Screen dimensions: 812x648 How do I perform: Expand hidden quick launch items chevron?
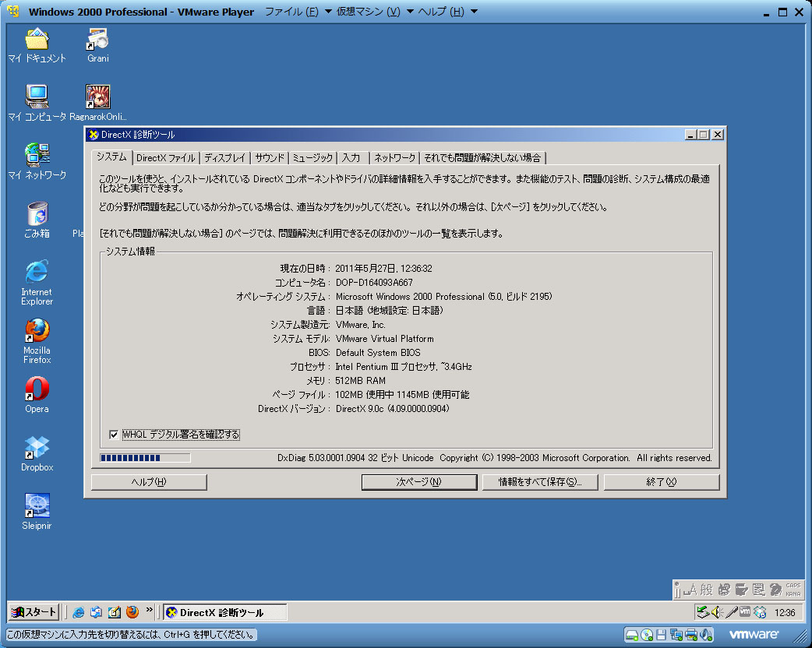click(150, 610)
